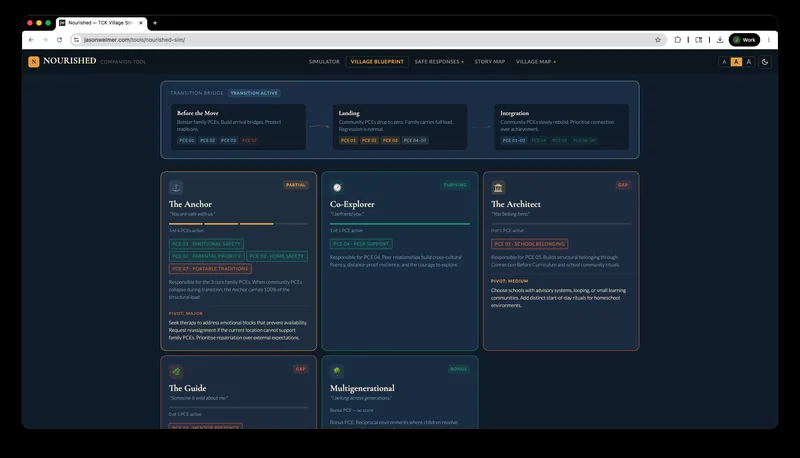Open browser downloads
Image resolution: width=800 pixels, height=458 pixels.
coord(720,40)
